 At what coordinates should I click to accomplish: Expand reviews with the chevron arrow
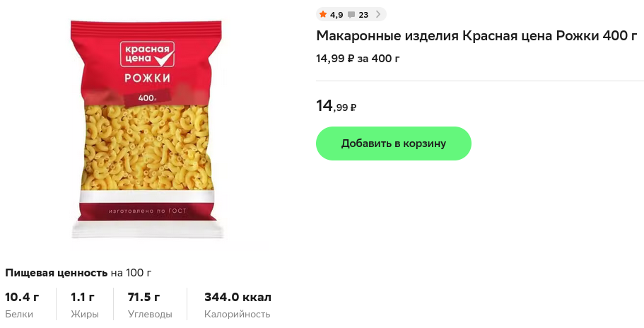pyautogui.click(x=377, y=14)
